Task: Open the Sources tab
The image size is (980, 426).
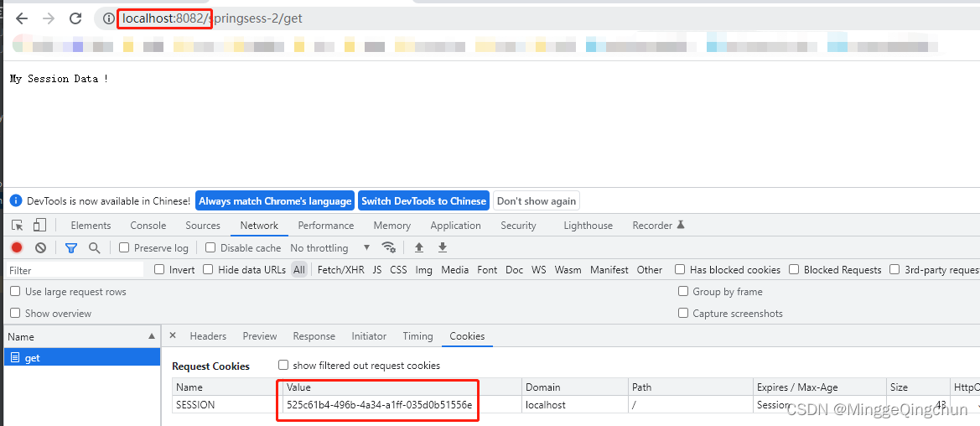Action: coord(203,226)
